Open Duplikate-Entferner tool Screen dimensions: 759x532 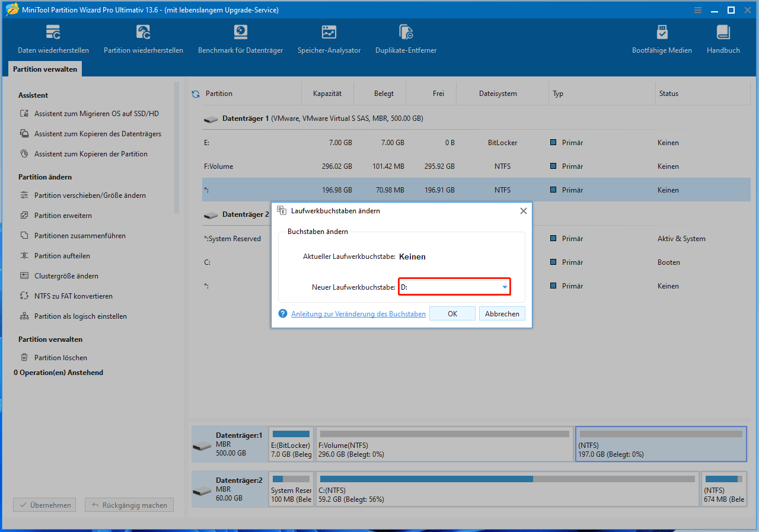point(406,39)
